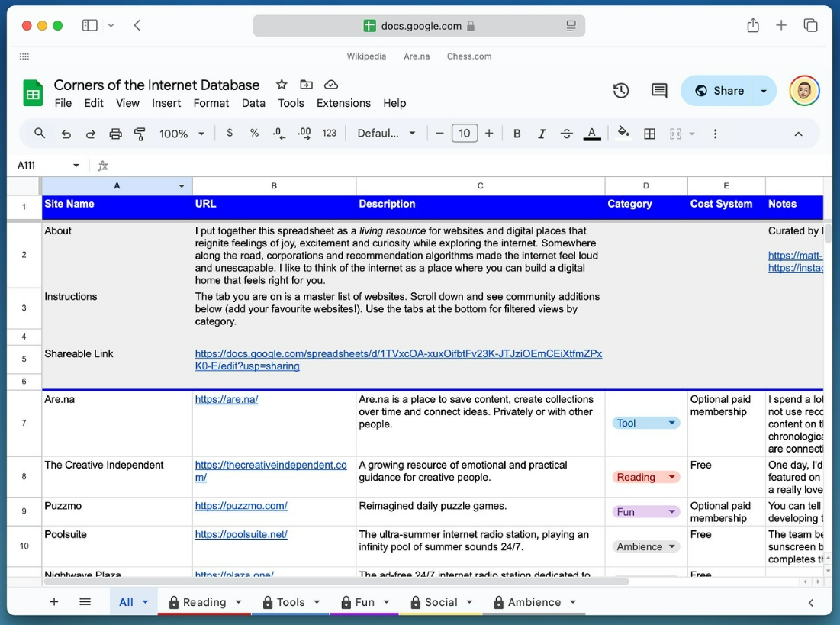
Task: Open the https://are.na/ link
Action: click(x=227, y=399)
